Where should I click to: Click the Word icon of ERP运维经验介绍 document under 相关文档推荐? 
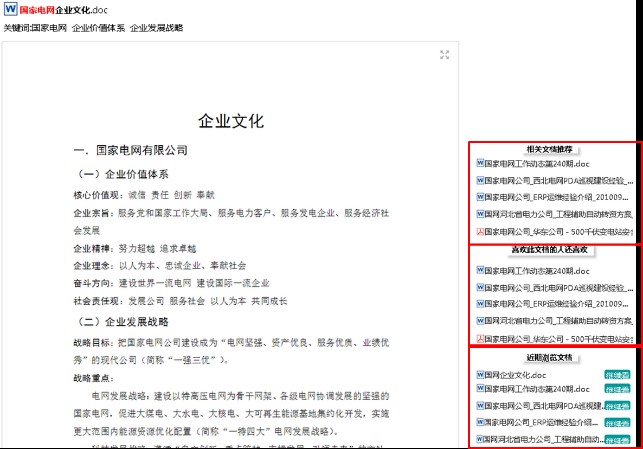480,197
